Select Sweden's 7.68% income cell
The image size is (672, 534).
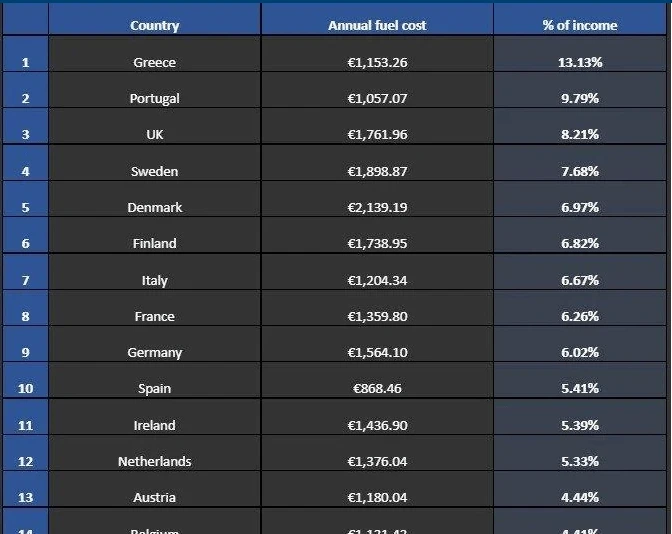click(580, 171)
